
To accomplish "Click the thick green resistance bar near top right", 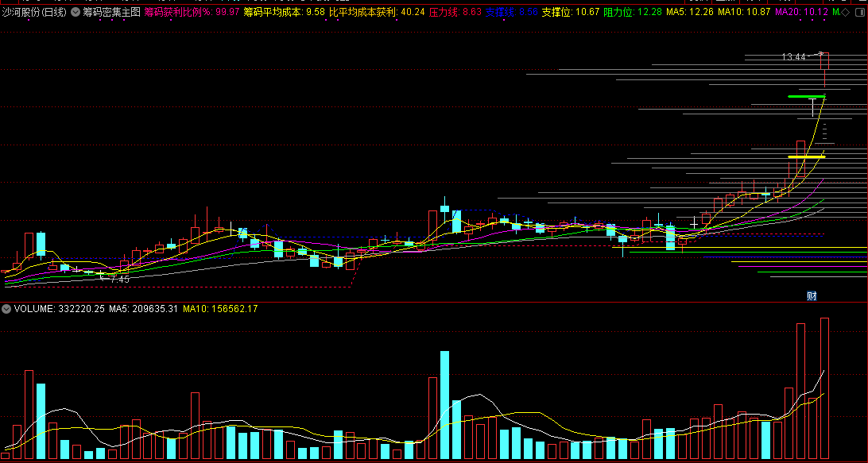I will [806, 96].
